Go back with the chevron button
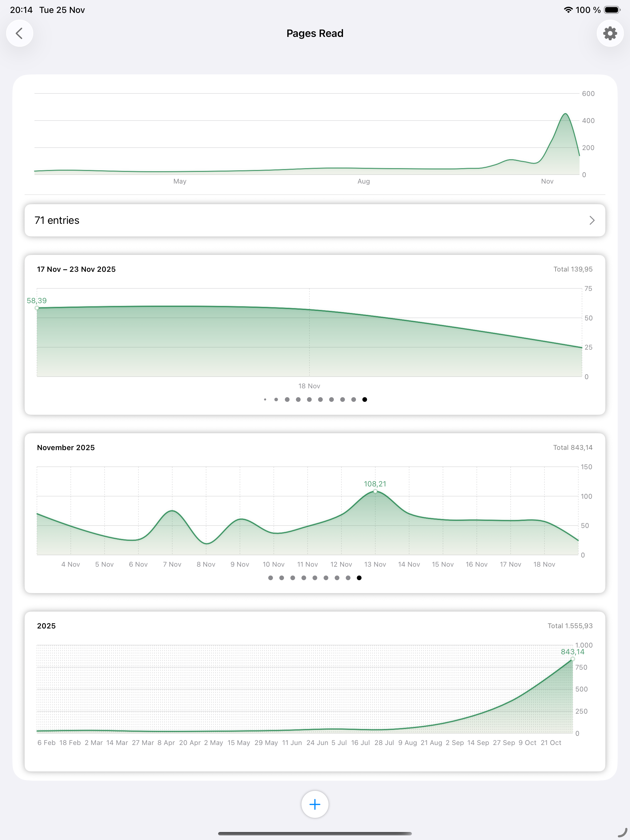This screenshot has width=630, height=840. [x=19, y=34]
